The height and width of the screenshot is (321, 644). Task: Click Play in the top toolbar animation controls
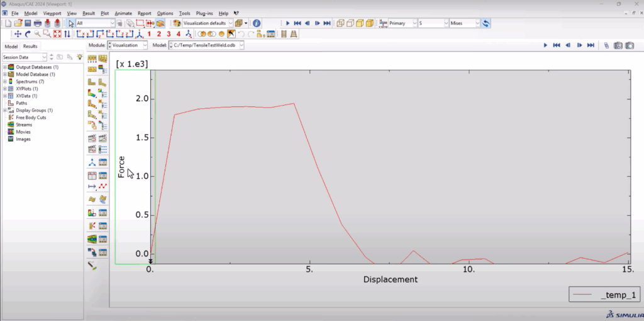pyautogui.click(x=287, y=23)
